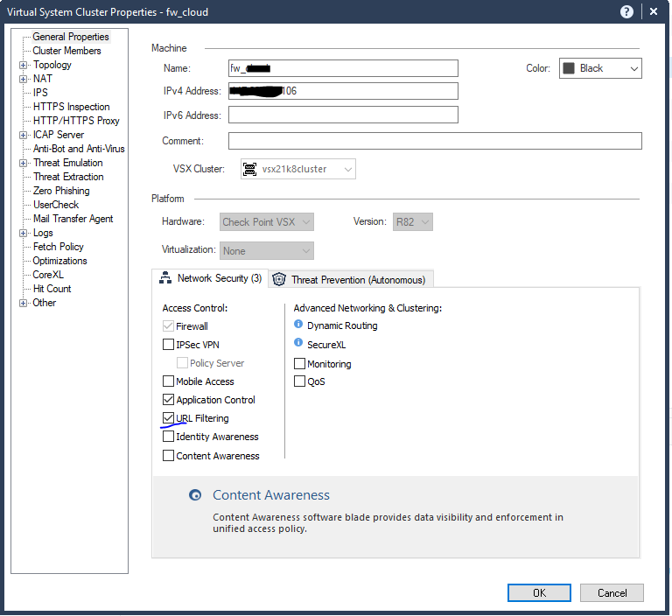Image resolution: width=672 pixels, height=616 pixels.
Task: Select Mail Transfer Agent in the tree
Action: point(73,219)
